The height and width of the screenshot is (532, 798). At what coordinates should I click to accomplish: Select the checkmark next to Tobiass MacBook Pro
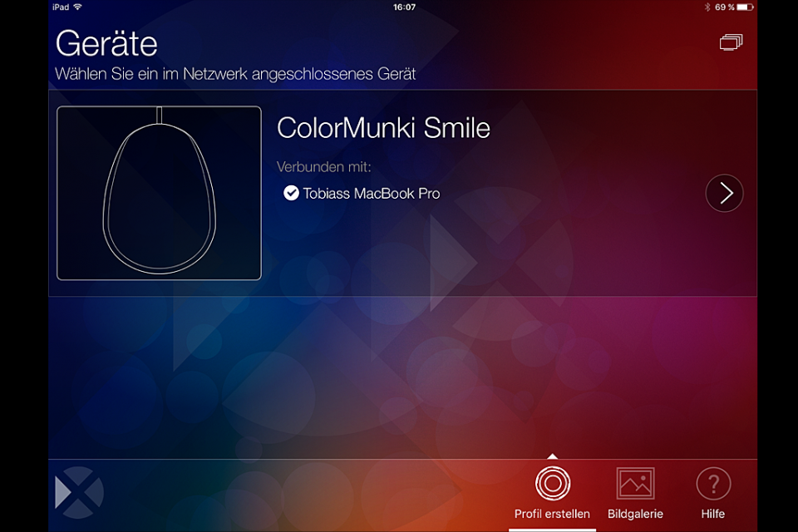pyautogui.click(x=291, y=193)
